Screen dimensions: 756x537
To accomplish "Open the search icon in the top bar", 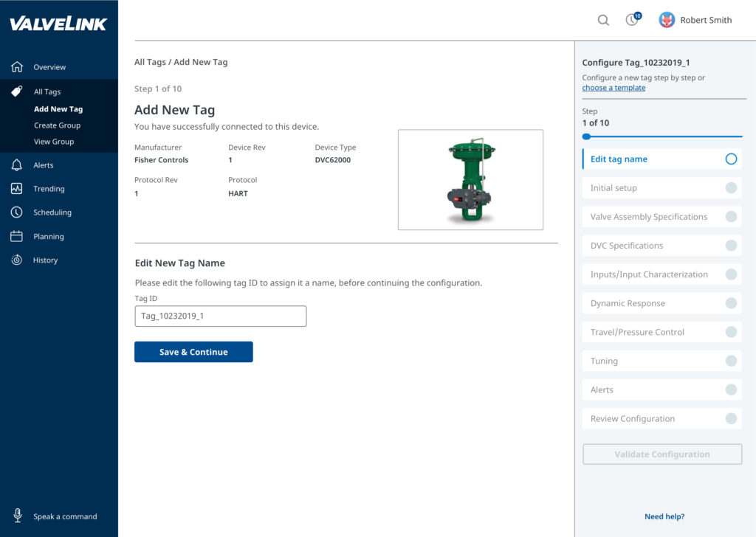I will 603,20.
